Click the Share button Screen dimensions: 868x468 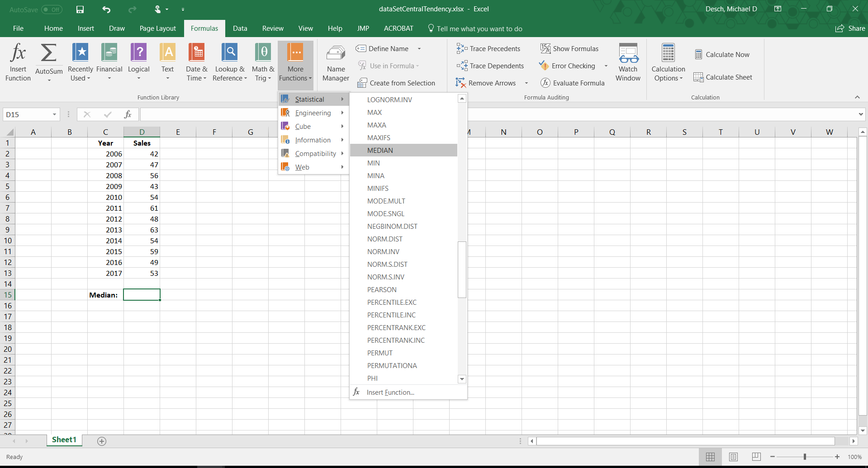tap(850, 28)
